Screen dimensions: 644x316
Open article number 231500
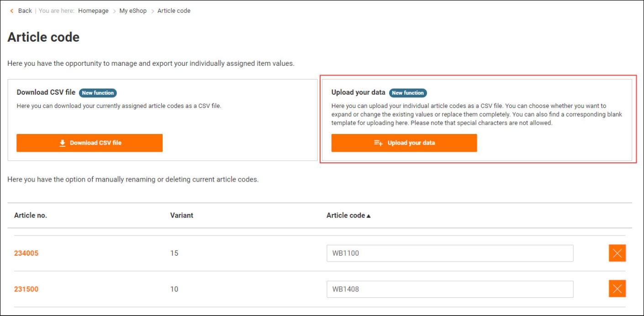point(26,289)
